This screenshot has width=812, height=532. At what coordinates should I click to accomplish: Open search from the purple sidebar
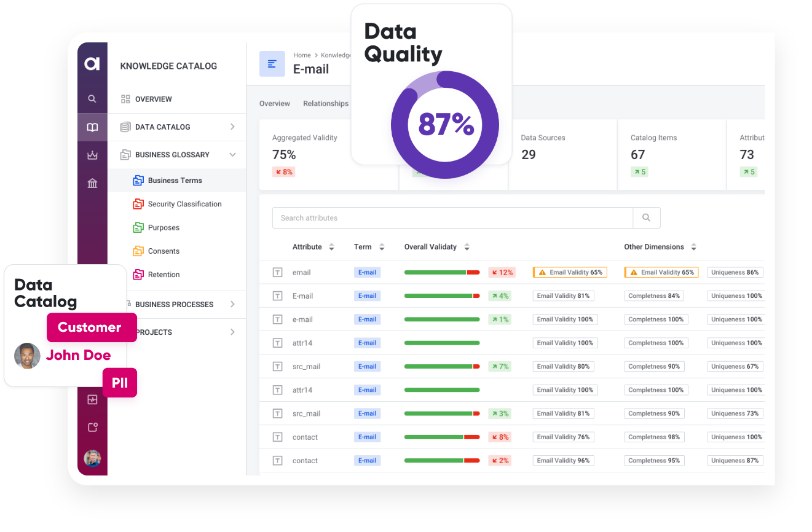click(92, 98)
